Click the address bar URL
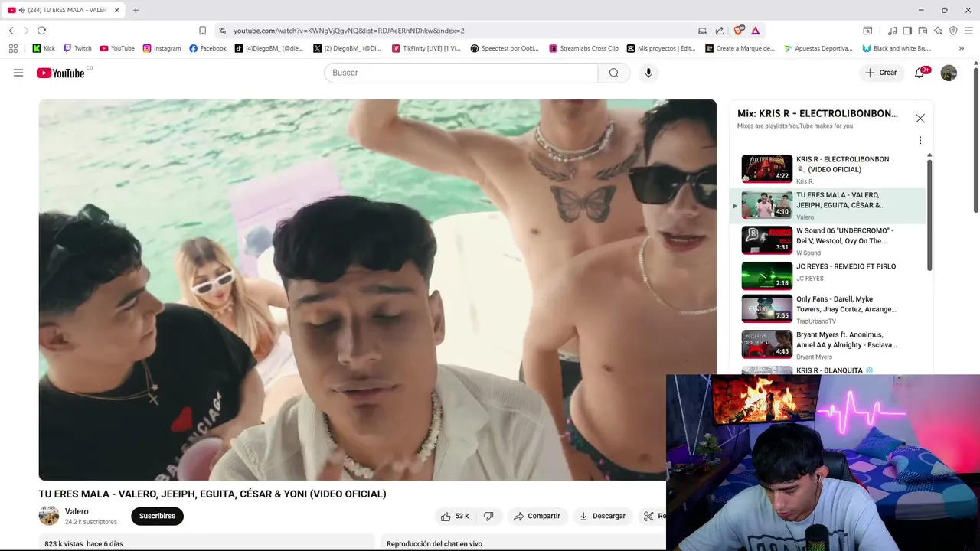 (349, 31)
